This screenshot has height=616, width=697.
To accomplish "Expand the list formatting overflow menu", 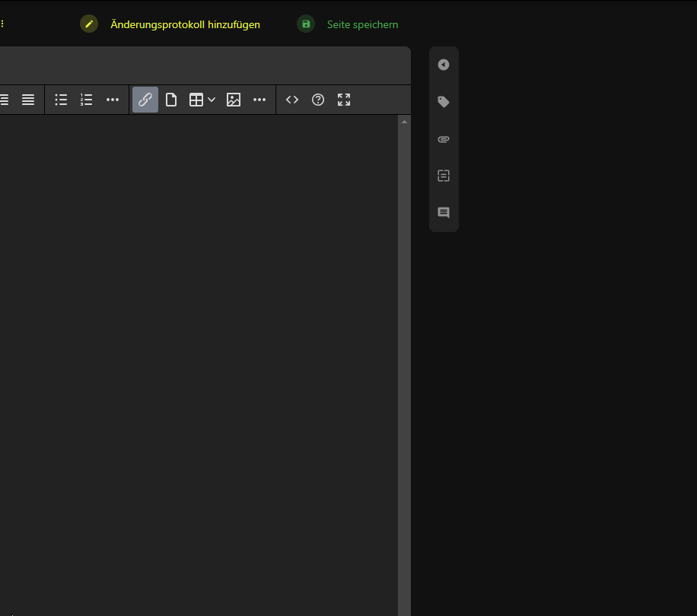I will [x=113, y=100].
